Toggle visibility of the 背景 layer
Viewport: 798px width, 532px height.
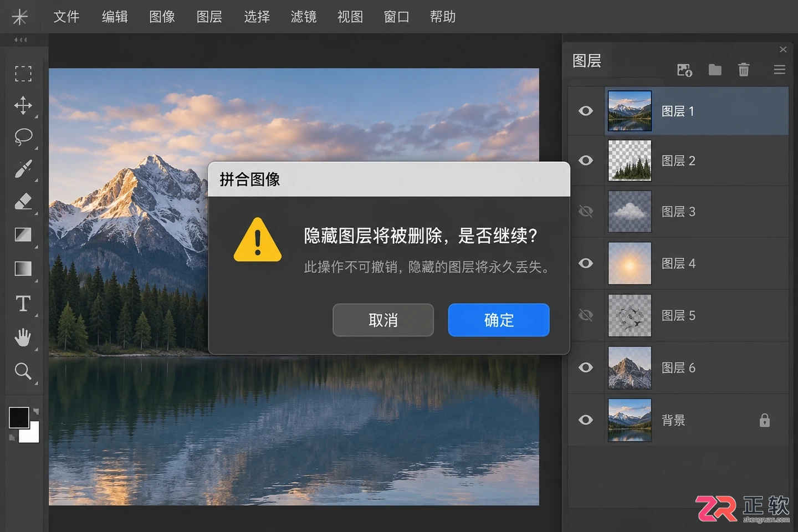click(586, 420)
